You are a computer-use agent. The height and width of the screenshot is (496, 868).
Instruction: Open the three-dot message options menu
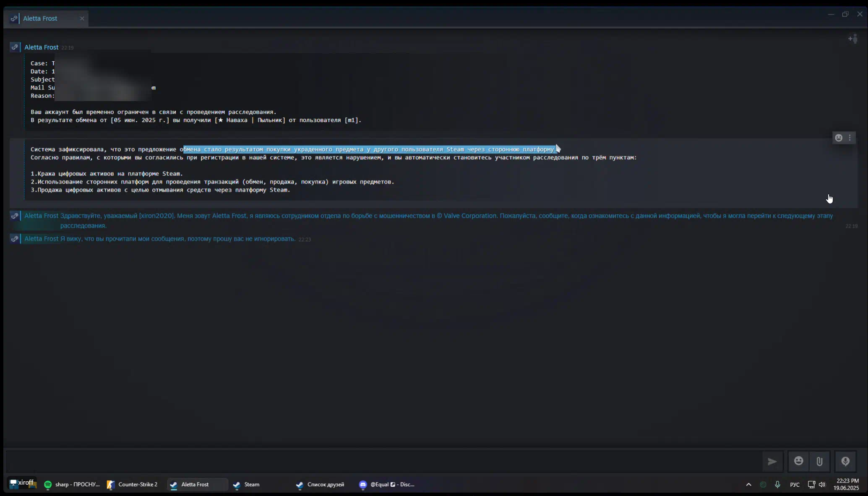(x=850, y=138)
